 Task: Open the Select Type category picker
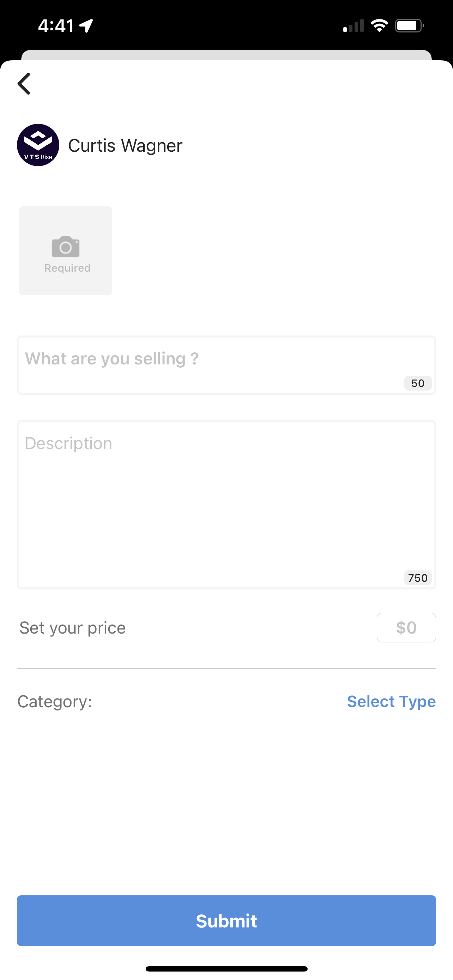point(391,701)
